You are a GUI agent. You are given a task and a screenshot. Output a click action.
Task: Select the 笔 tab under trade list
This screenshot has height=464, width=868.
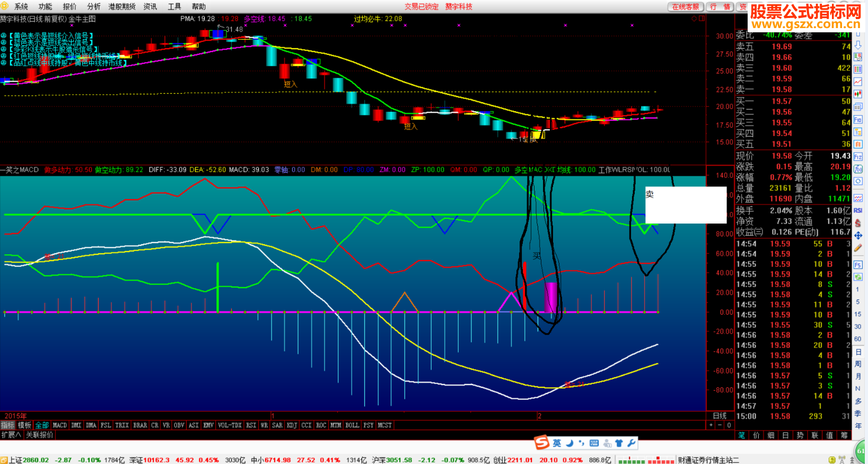pos(742,435)
